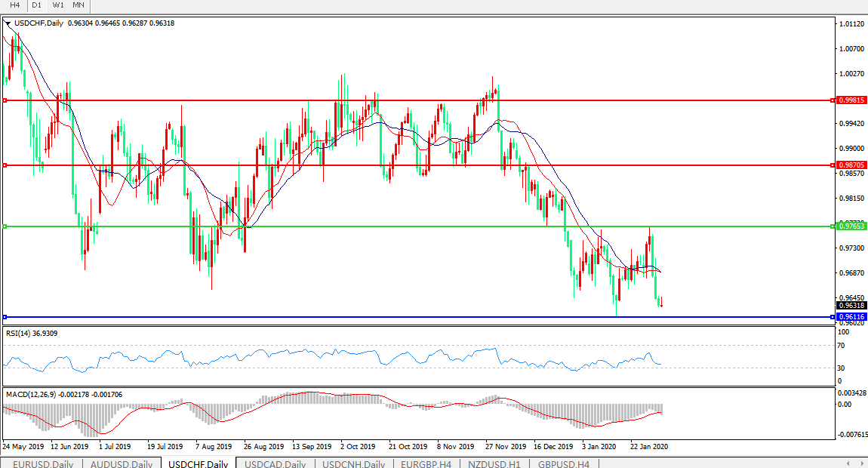Open the EURGBP.H4 chart tab
This screenshot has width=868, height=468.
[x=426, y=463]
